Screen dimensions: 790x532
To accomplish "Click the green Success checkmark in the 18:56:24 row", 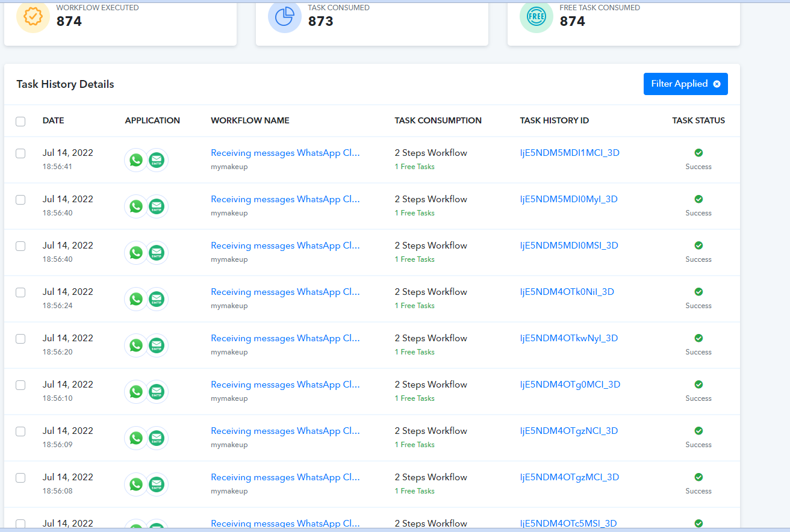I will click(698, 292).
